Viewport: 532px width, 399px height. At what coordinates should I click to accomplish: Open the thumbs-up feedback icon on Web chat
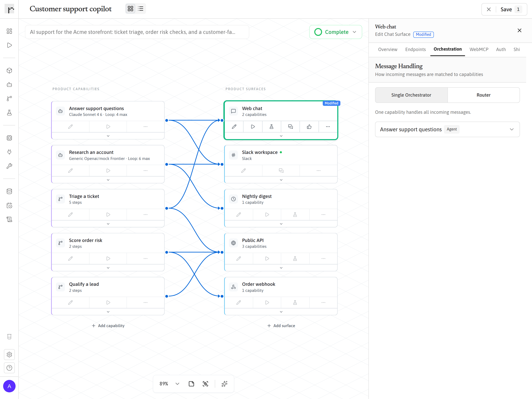(309, 127)
